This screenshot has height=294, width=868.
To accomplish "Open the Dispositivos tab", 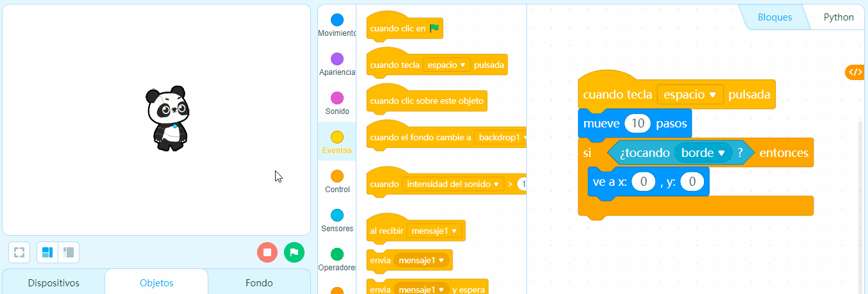I will pyautogui.click(x=53, y=282).
